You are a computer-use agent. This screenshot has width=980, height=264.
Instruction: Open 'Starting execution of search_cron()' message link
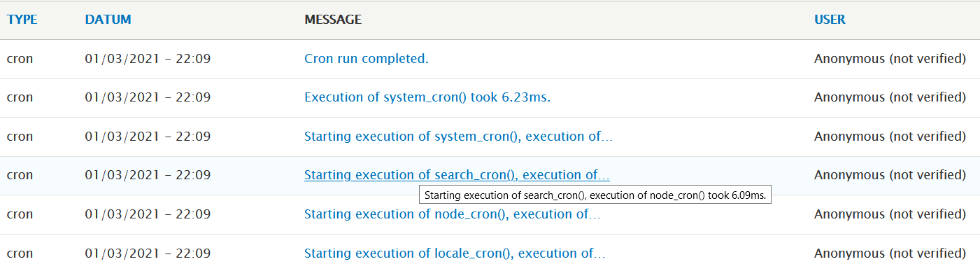(x=457, y=175)
